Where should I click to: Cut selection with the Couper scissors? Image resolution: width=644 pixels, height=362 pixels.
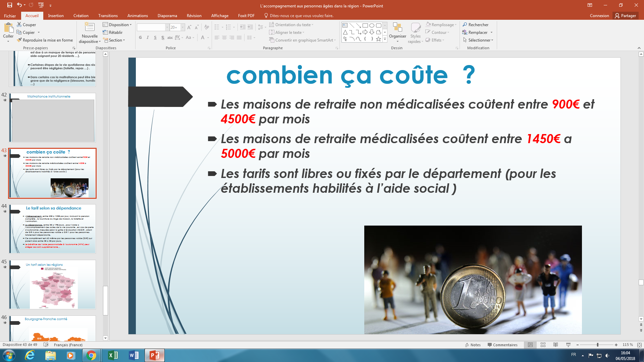click(26, 25)
